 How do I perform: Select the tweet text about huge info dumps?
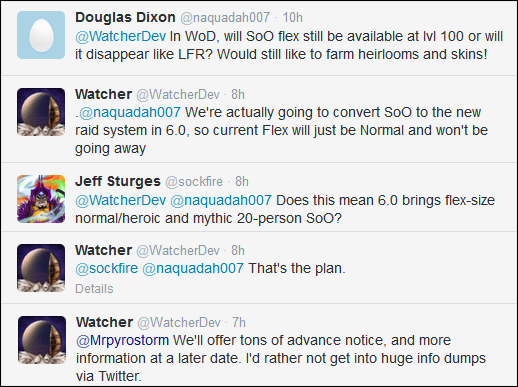coord(281,358)
